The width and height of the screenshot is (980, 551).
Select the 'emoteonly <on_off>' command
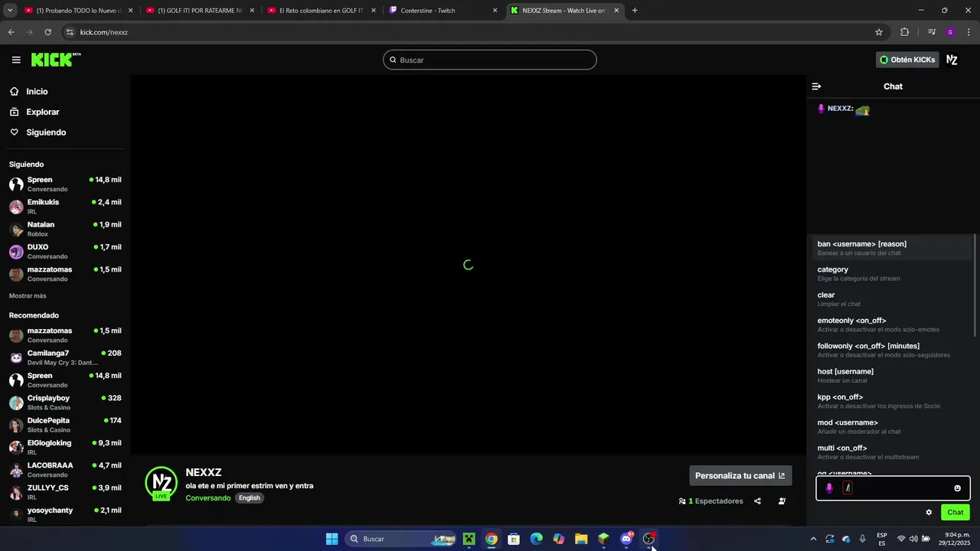pos(892,324)
